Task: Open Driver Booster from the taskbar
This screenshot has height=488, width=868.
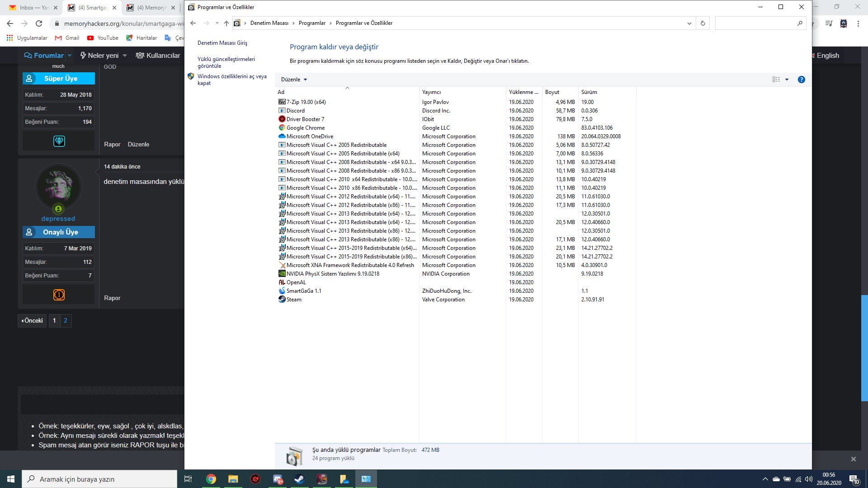Action: pyautogui.click(x=255, y=479)
